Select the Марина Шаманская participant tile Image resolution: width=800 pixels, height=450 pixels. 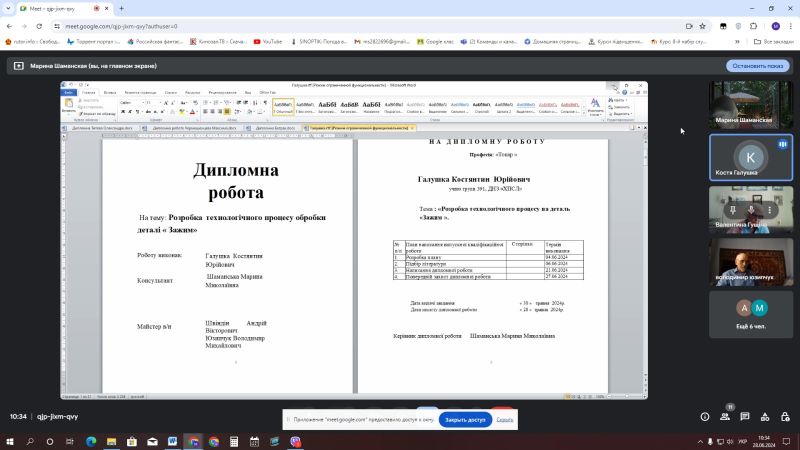(751, 104)
